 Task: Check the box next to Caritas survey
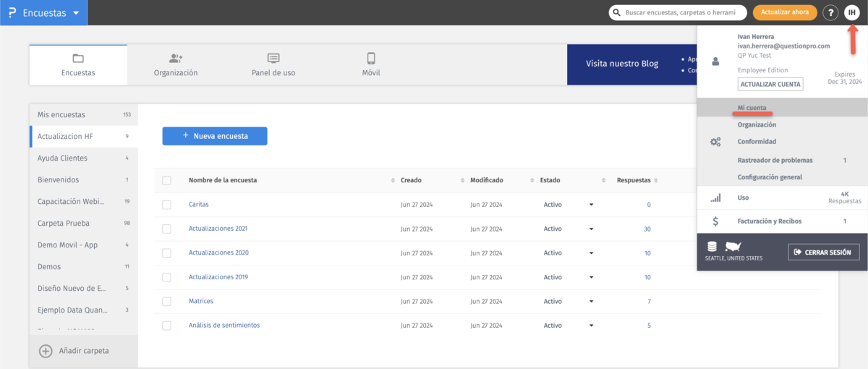tap(167, 205)
